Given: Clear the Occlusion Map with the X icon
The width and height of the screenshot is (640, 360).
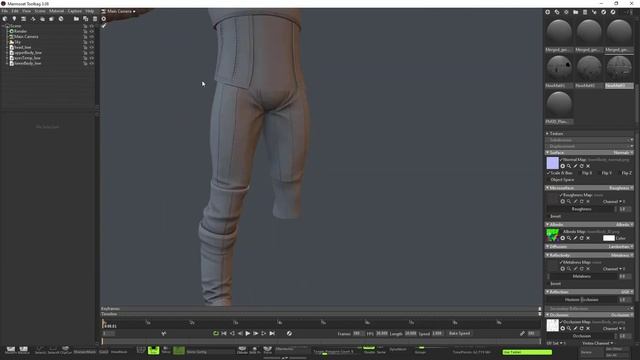Looking at the screenshot, I should point(588,328).
